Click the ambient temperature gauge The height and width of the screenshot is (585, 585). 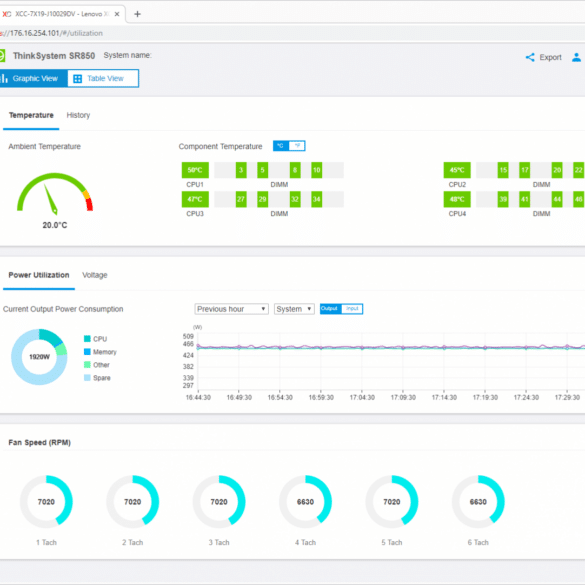55,194
